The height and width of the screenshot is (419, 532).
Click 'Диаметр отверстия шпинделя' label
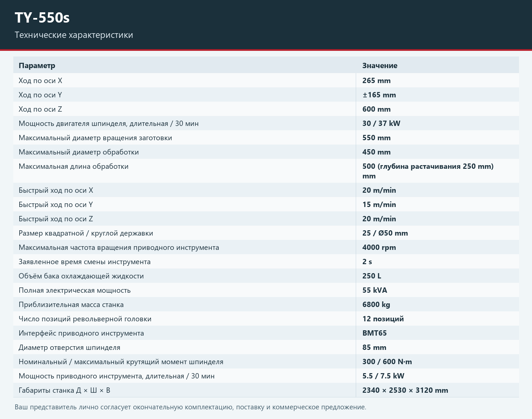coord(69,347)
